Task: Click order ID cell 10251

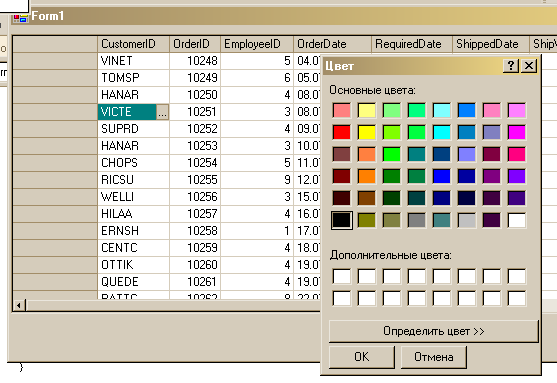Action: click(x=195, y=112)
